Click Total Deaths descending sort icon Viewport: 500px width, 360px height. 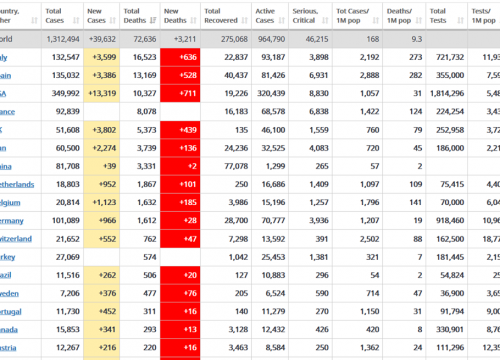(x=153, y=21)
